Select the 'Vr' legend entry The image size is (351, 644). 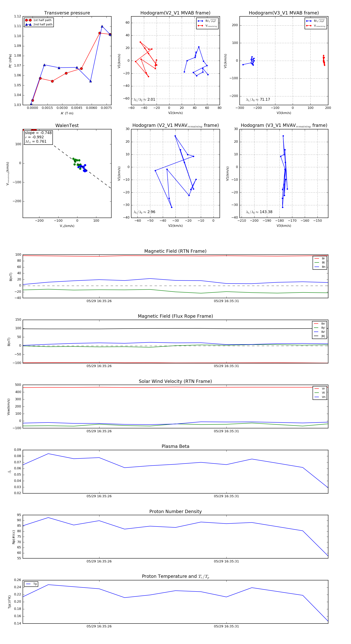tap(320, 389)
